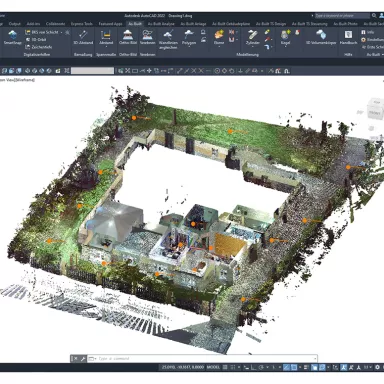Screen dimensions: 384x384
Task: Click the keyword search box in title bar
Action: [x=342, y=15]
